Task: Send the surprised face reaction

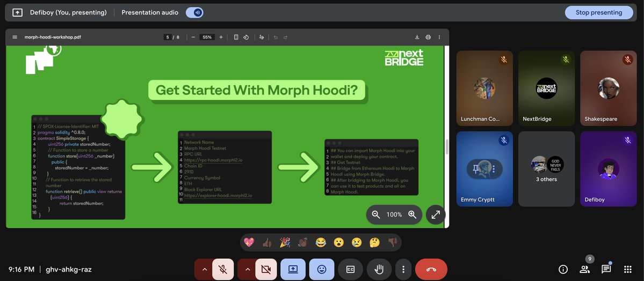Action: 338,242
